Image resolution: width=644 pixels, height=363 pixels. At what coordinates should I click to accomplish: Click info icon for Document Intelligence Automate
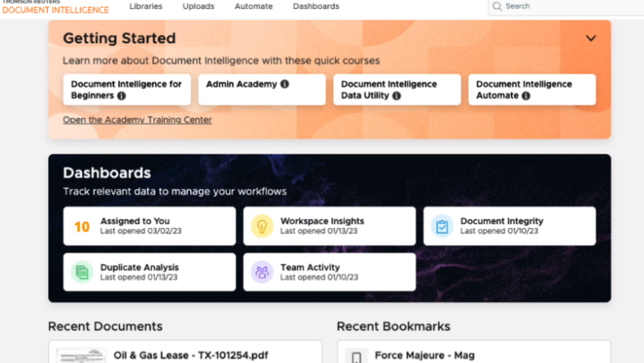click(526, 96)
